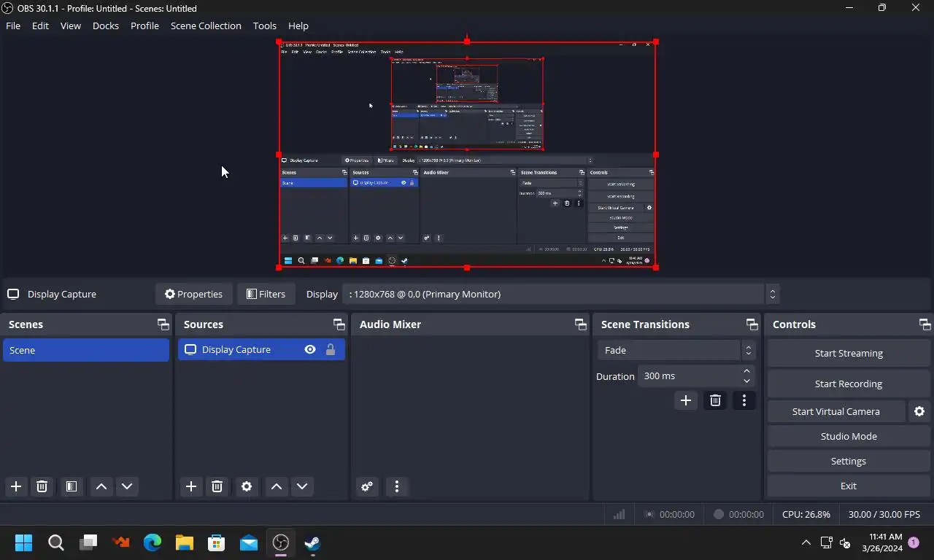The width and height of the screenshot is (934, 560).
Task: Show hidden system tray icons chevron
Action: click(x=806, y=542)
